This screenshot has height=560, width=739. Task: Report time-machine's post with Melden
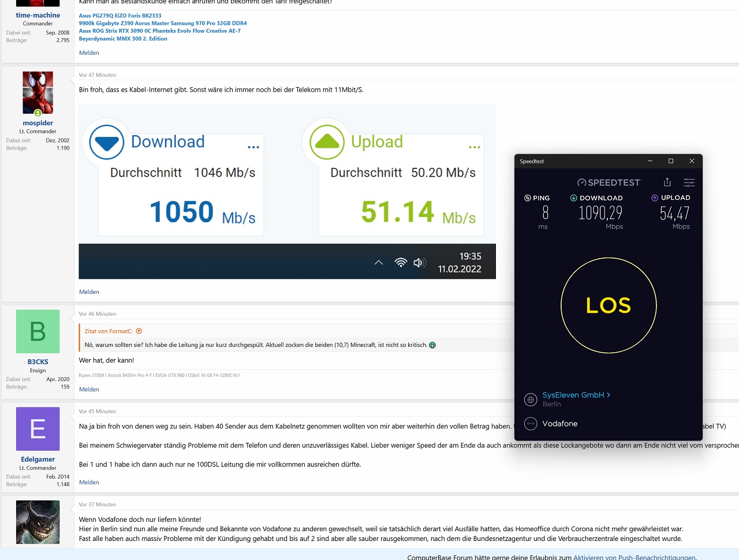point(89,53)
